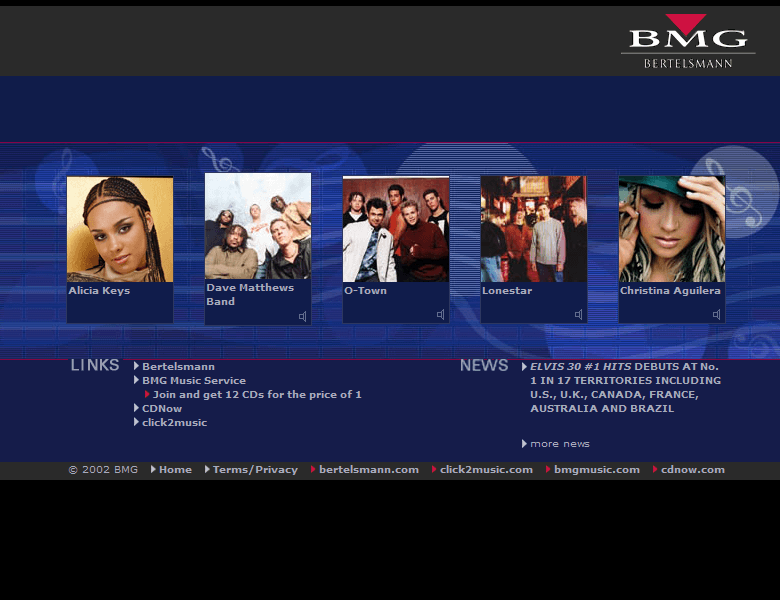Visit cdnow.com footer link
The image size is (780, 600).
(x=693, y=470)
